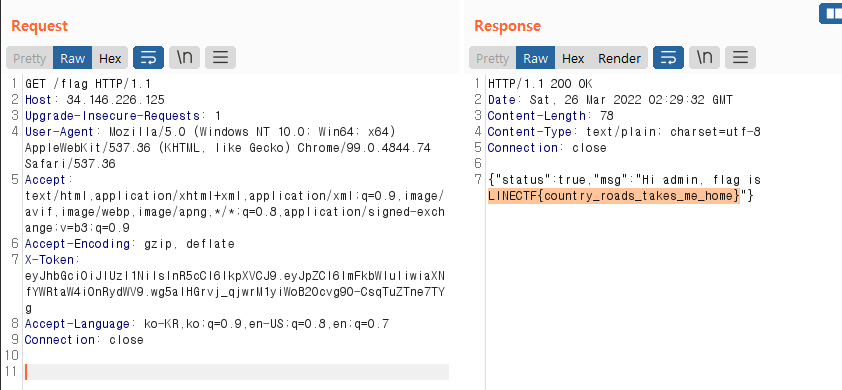Toggle word wrap in Response pane
This screenshot has width=842, height=390.
point(668,57)
